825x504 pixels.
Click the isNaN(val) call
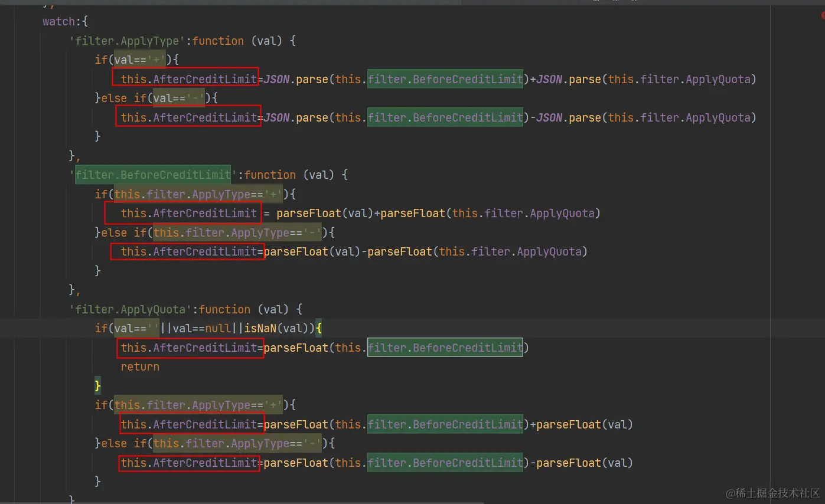point(276,328)
